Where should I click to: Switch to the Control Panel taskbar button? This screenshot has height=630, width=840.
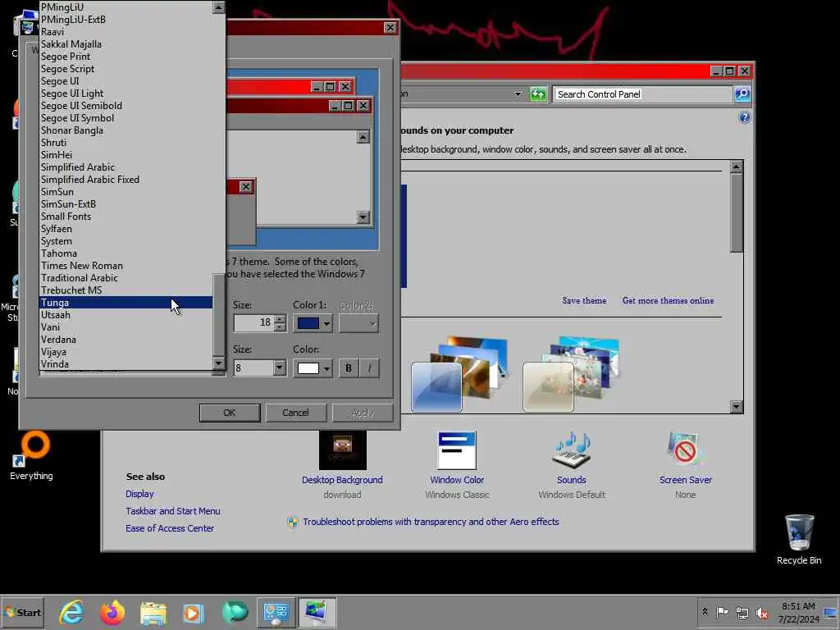click(276, 612)
